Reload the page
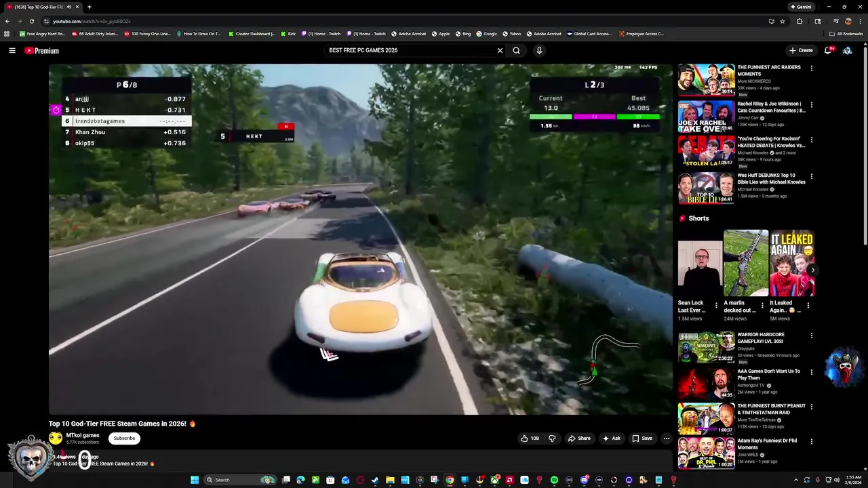The width and height of the screenshot is (868, 488). 31,21
